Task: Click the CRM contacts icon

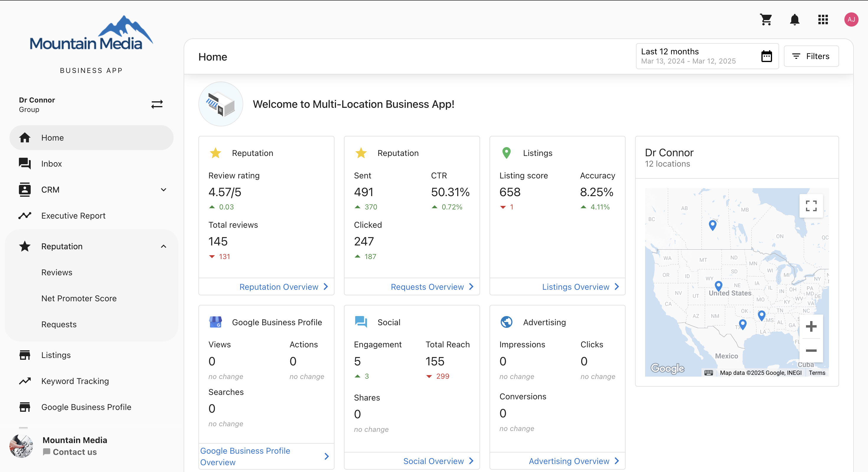Action: pyautogui.click(x=25, y=189)
